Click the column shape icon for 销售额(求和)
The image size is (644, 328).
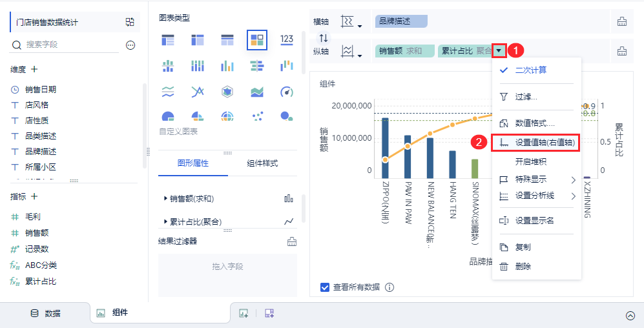point(289,199)
